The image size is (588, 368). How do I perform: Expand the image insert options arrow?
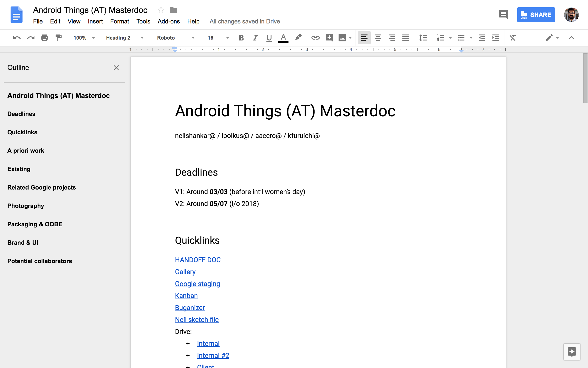coord(350,38)
